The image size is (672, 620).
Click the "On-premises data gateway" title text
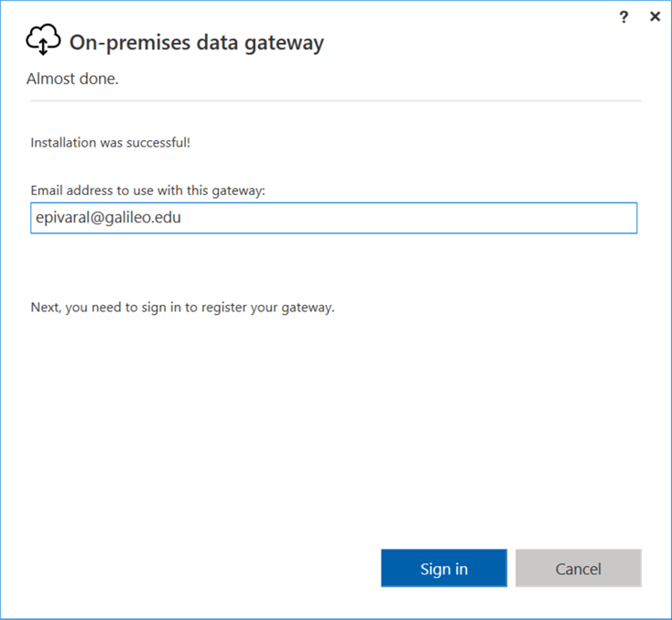(x=196, y=42)
